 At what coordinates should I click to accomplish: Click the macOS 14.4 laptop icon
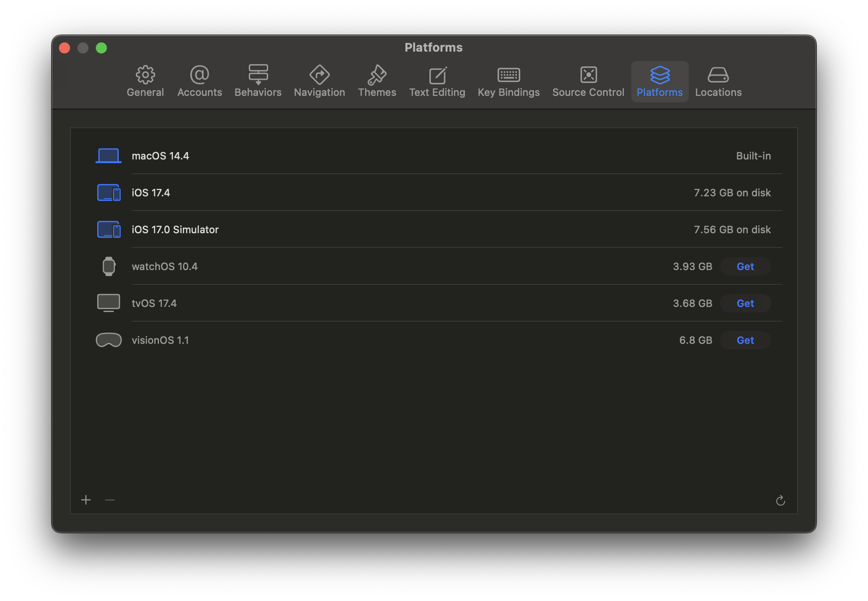click(x=108, y=156)
